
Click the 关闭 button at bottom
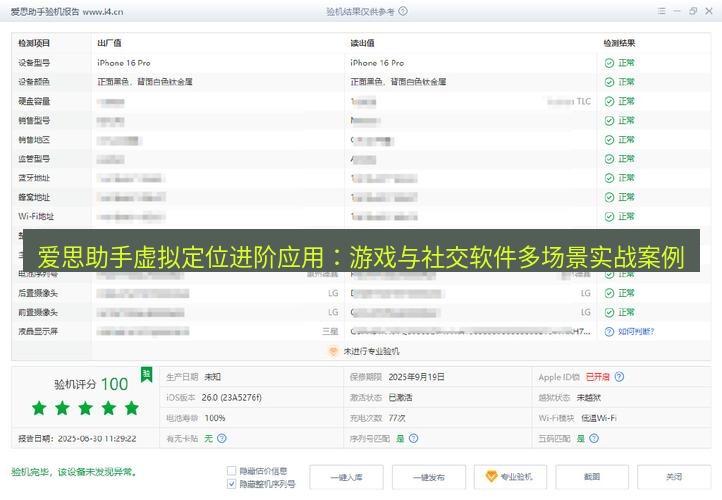point(674,477)
